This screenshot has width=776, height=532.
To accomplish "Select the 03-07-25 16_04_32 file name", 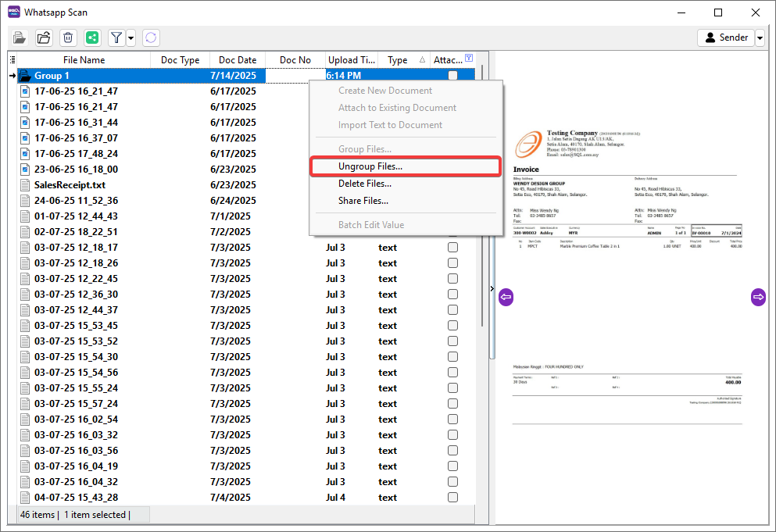I will [x=77, y=481].
